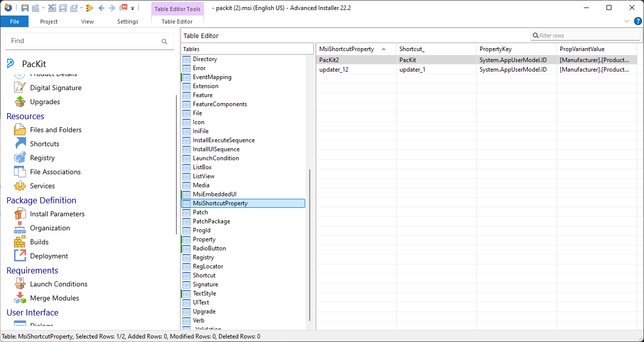
Task: Open Install Parameters page
Action: (x=57, y=214)
